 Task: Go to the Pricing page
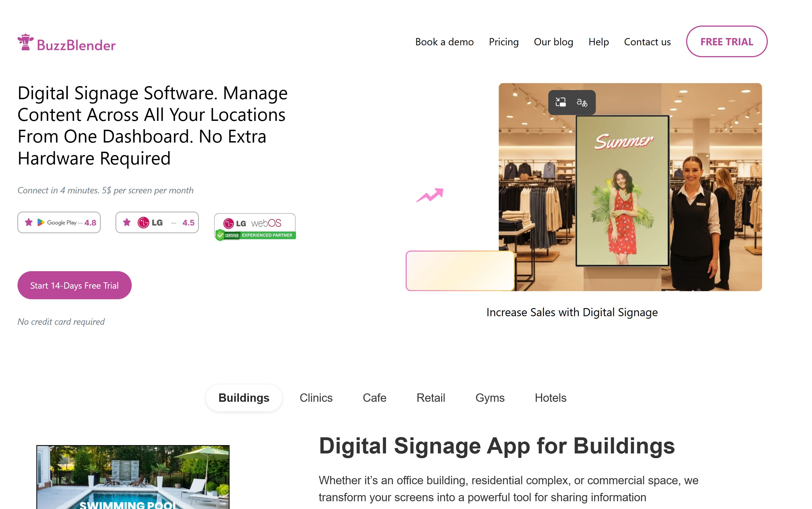504,42
